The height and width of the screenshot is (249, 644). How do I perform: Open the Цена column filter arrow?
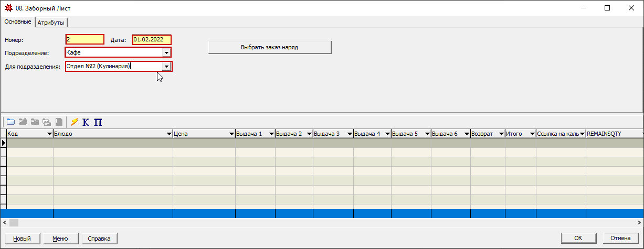[x=231, y=134]
